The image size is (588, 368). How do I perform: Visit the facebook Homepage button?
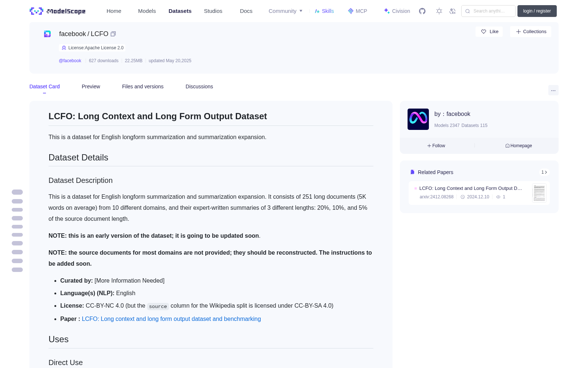point(519,146)
